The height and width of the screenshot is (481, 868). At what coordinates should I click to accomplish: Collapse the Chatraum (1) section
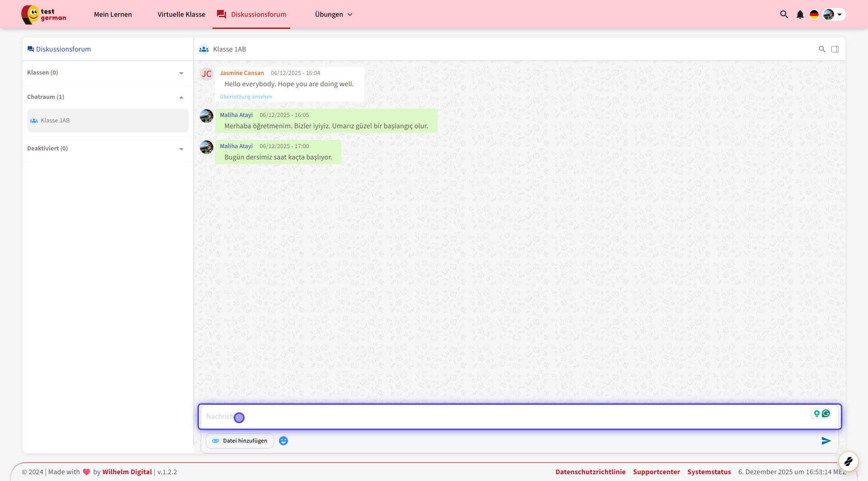[181, 98]
